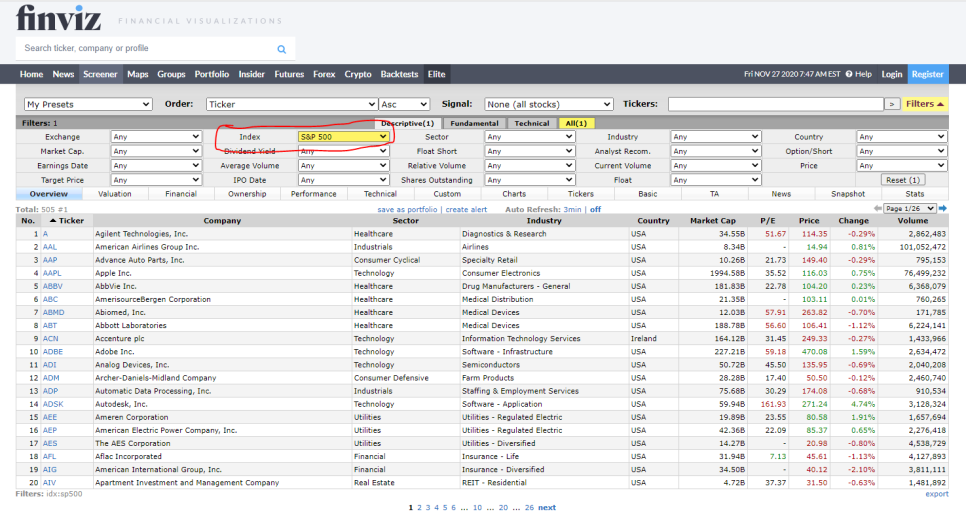Open the AIG ticker link
This screenshot has height=518, width=966.
click(x=49, y=469)
